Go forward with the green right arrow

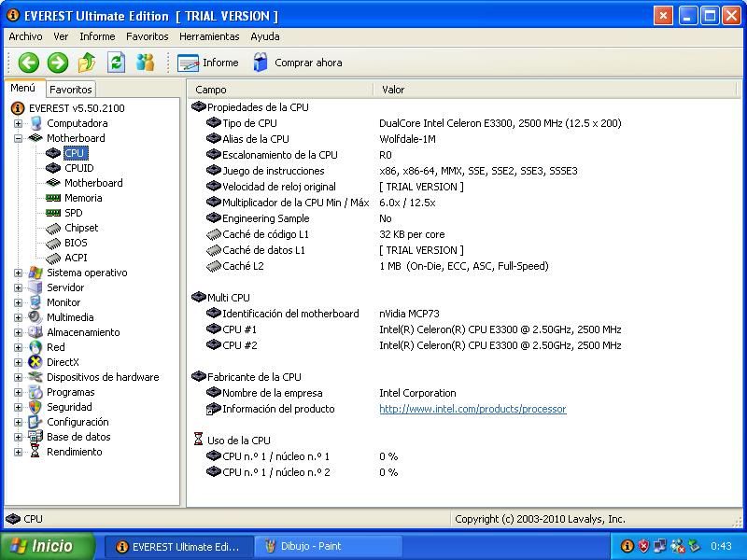[58, 63]
